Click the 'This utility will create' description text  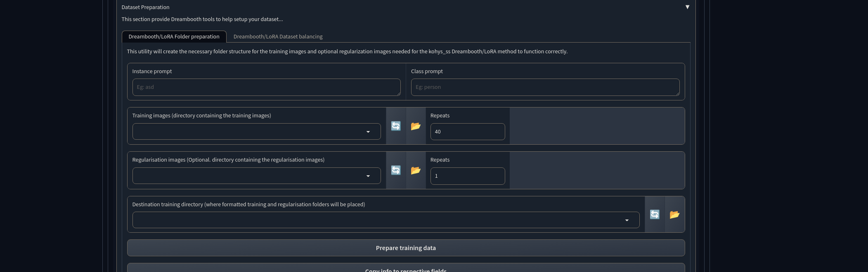pyautogui.click(x=347, y=51)
